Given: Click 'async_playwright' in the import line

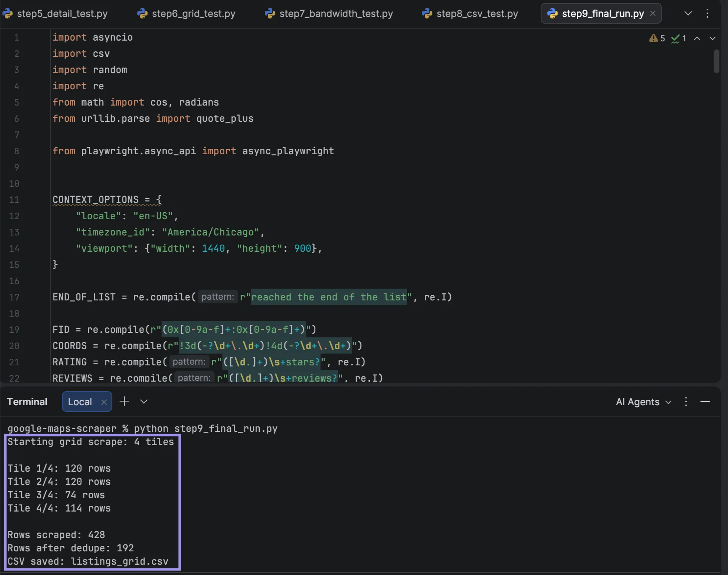Looking at the screenshot, I should click(288, 151).
